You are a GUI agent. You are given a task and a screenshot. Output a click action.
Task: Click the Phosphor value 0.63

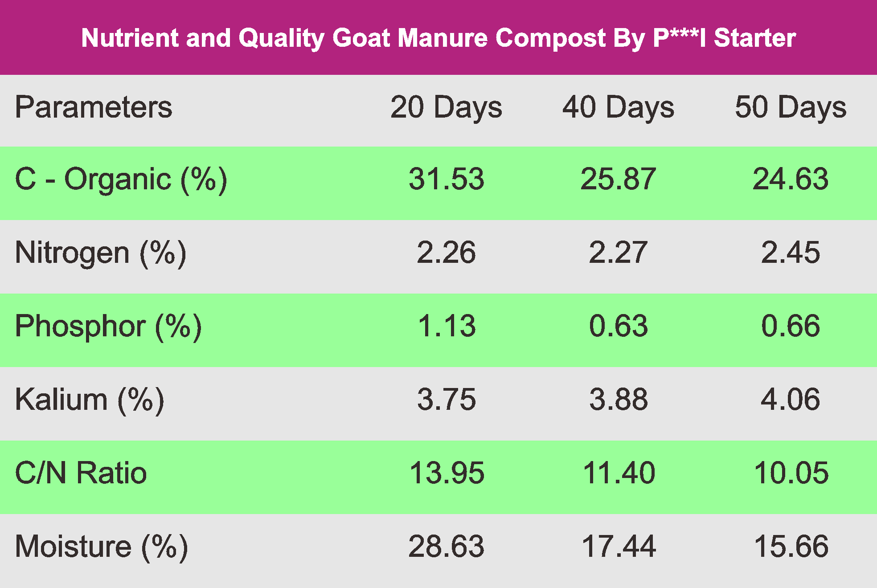(618, 326)
